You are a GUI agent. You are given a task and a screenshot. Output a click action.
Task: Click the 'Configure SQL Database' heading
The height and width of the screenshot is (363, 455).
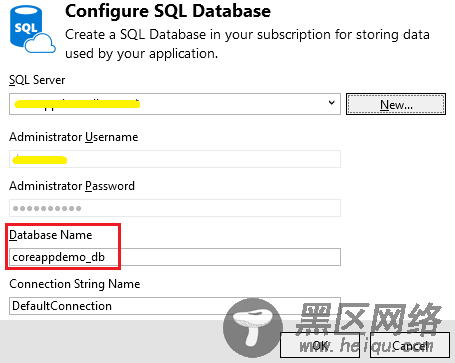168,11
